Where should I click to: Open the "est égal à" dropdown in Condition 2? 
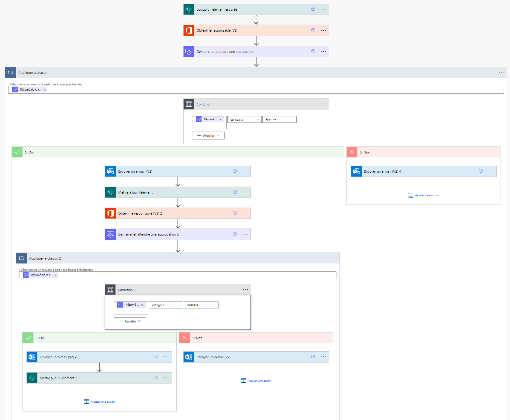pos(166,305)
